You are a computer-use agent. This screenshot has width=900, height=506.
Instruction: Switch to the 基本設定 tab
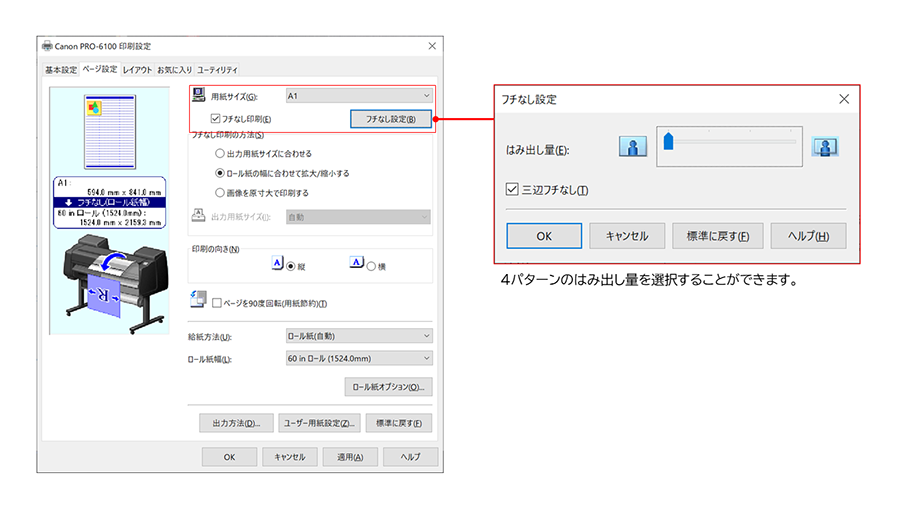pos(60,70)
